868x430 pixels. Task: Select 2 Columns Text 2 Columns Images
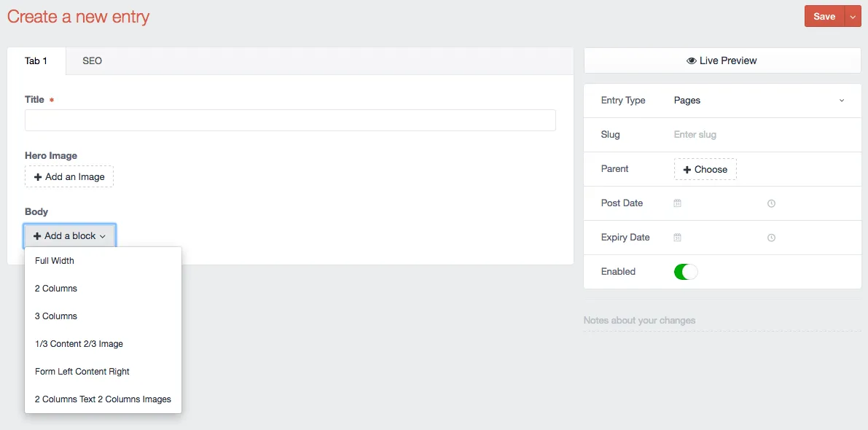pyautogui.click(x=103, y=399)
